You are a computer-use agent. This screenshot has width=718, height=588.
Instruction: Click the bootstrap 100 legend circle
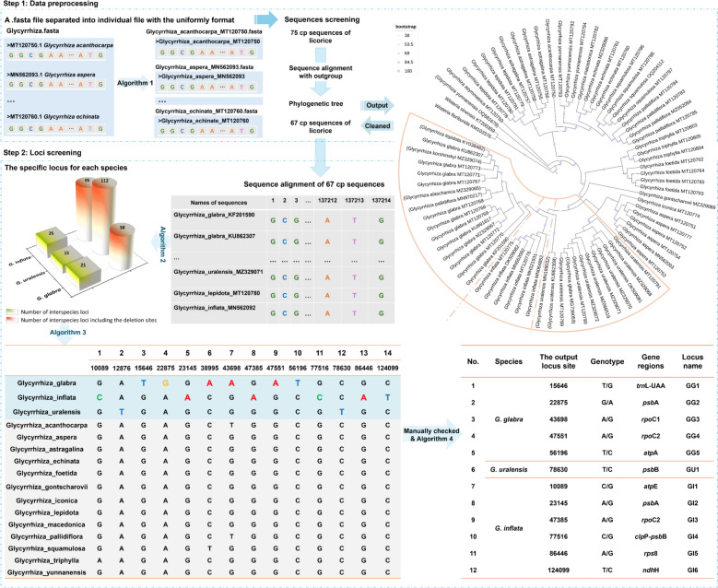click(x=399, y=71)
